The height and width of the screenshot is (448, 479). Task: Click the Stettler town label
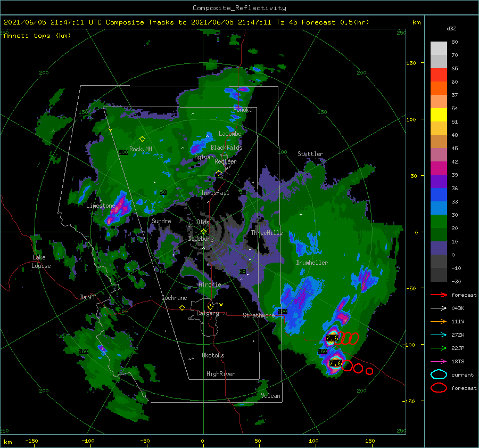click(310, 154)
